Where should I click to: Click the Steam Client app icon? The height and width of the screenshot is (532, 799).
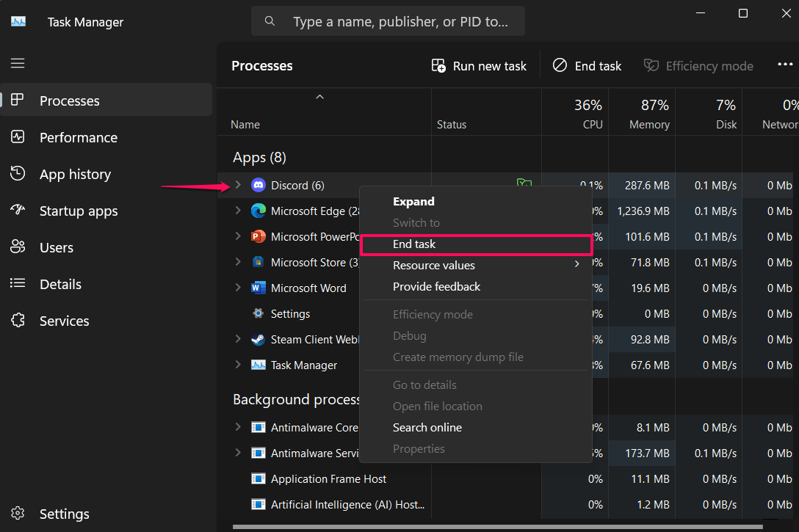pyautogui.click(x=258, y=340)
